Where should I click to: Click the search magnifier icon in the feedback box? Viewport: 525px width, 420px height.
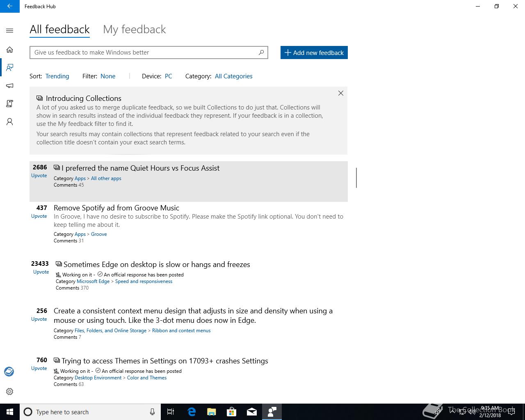261,52
